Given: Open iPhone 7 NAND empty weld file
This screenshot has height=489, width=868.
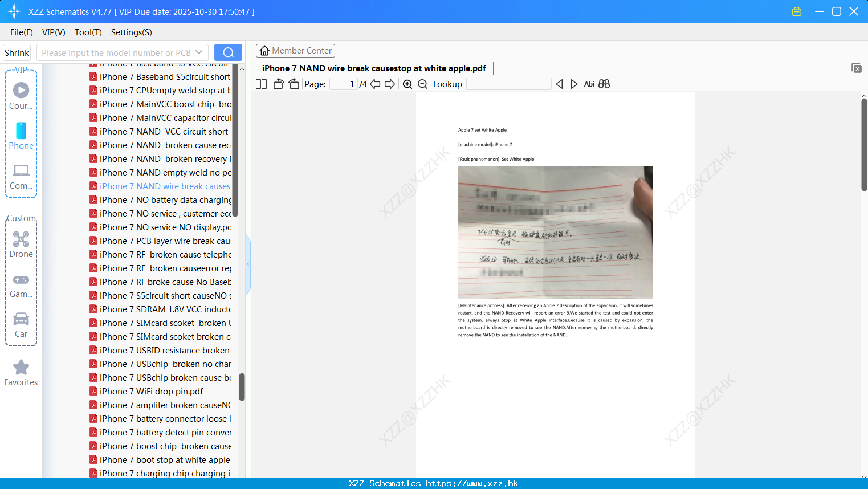Looking at the screenshot, I should coord(161,173).
